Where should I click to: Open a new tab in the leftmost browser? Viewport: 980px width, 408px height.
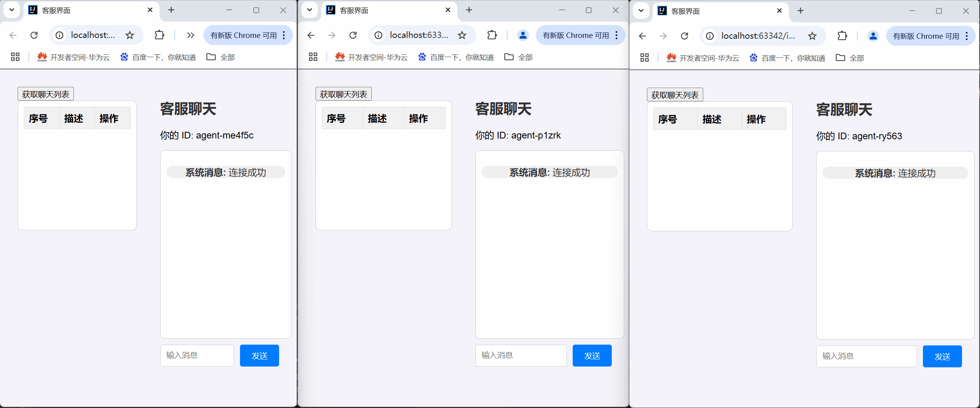[x=171, y=10]
